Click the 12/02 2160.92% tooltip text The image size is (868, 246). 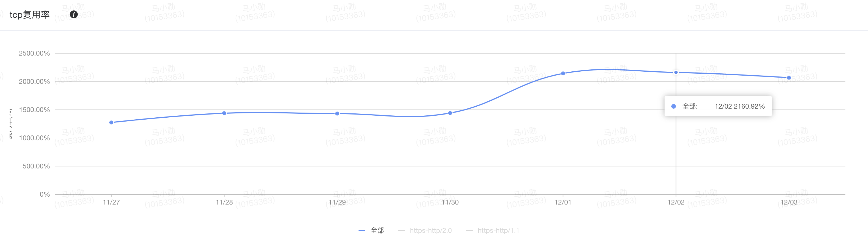[x=740, y=106]
